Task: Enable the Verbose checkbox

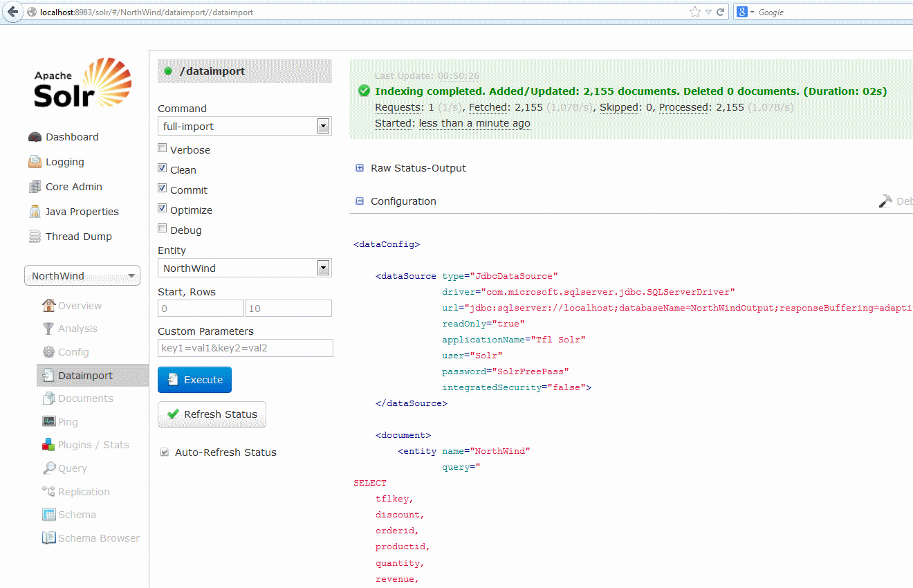Action: (163, 148)
